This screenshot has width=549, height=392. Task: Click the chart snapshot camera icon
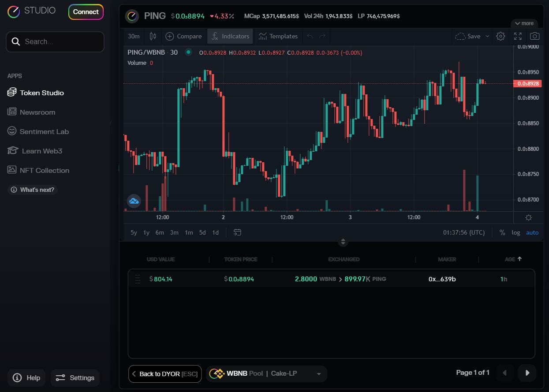[x=534, y=36]
